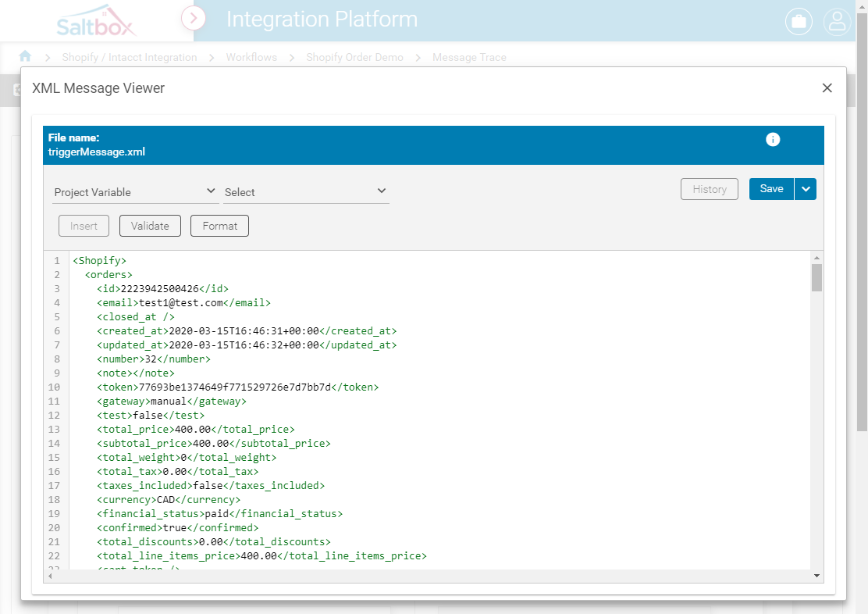Click line number 10 in gutter

tap(55, 387)
